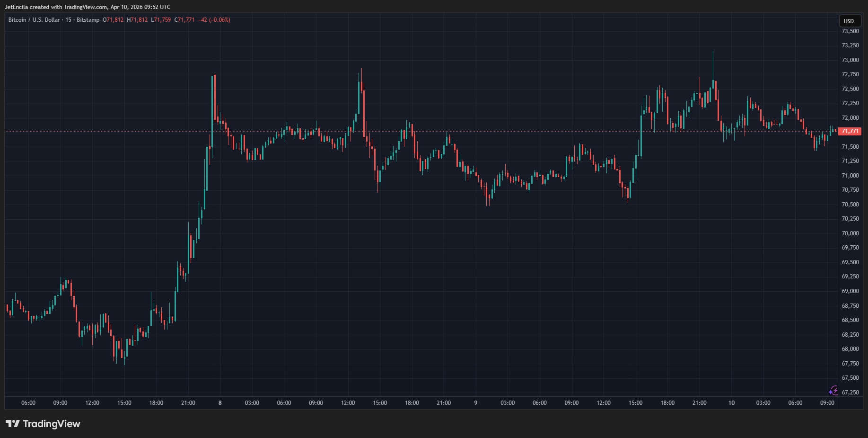This screenshot has width=868, height=438.
Task: Click the TradingView logo at bottom left
Action: tap(43, 424)
